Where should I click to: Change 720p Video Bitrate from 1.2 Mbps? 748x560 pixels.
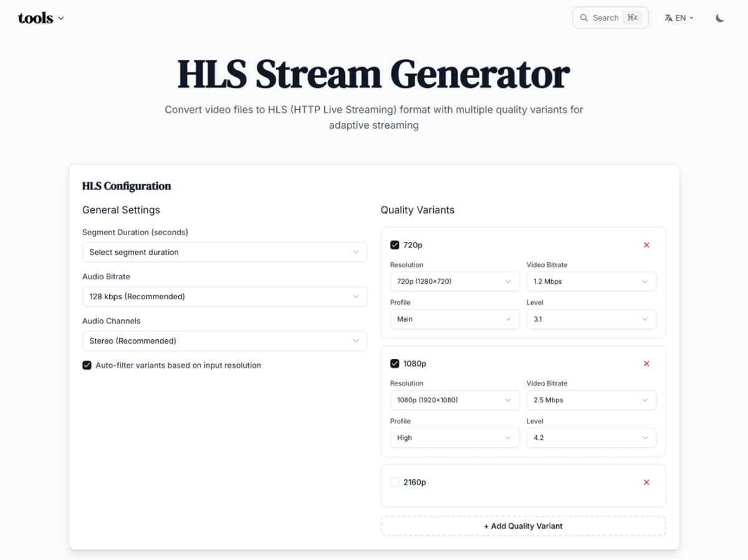[x=591, y=282]
